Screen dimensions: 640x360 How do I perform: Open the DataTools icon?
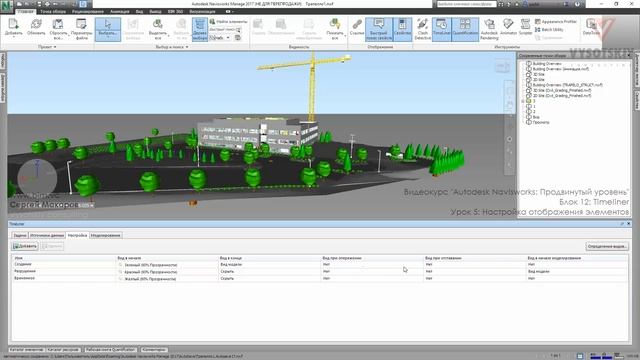(591, 27)
